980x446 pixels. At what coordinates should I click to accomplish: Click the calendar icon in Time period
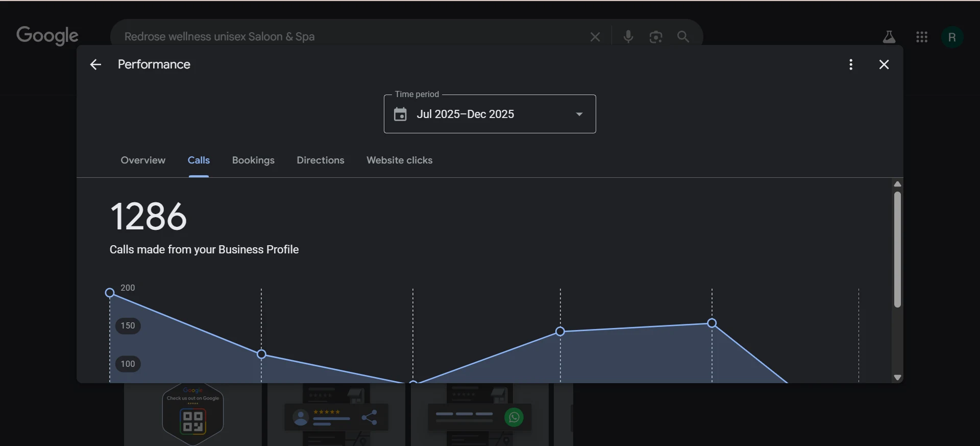[x=400, y=114]
